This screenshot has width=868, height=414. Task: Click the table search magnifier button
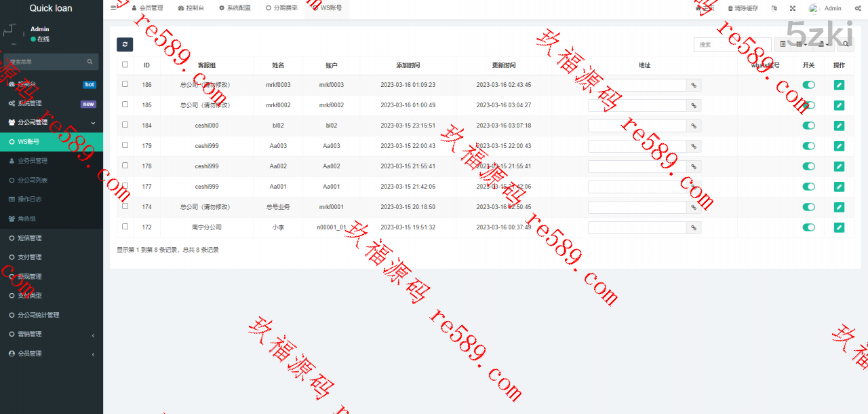[x=846, y=45]
